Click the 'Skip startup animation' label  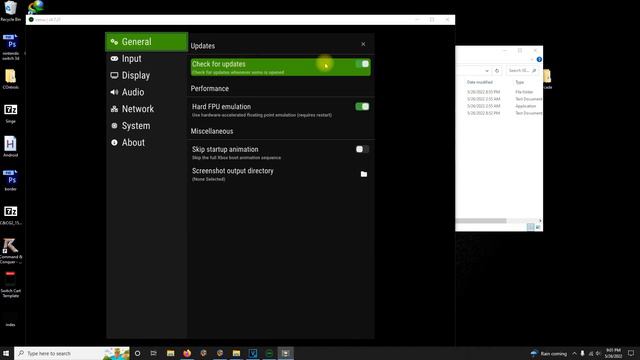pyautogui.click(x=225, y=149)
